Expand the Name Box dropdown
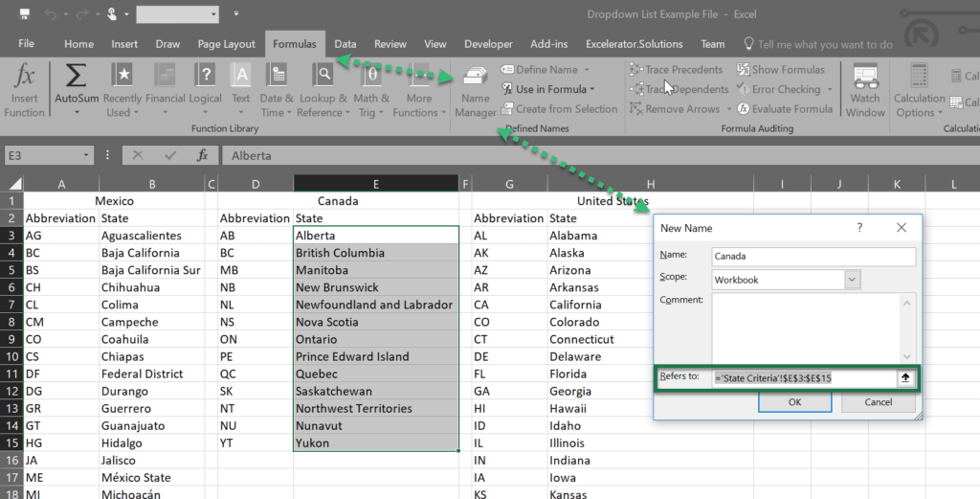This screenshot has width=980, height=499. click(x=85, y=156)
